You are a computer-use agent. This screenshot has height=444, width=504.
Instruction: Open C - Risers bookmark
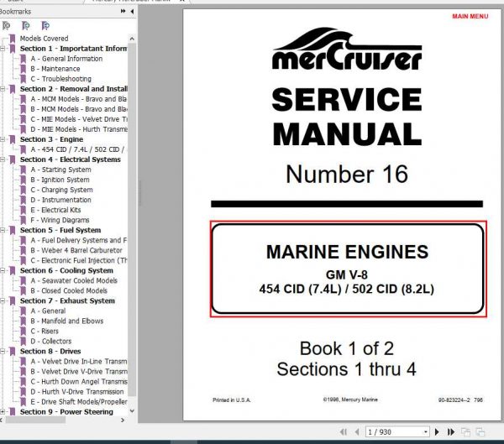pyautogui.click(x=45, y=332)
